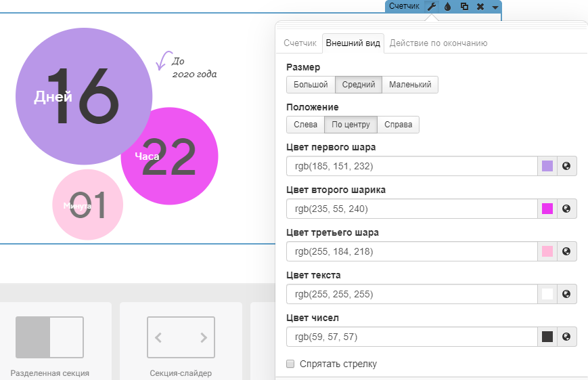Click the purple first ball color swatch
This screenshot has width=588, height=380.
(547, 166)
